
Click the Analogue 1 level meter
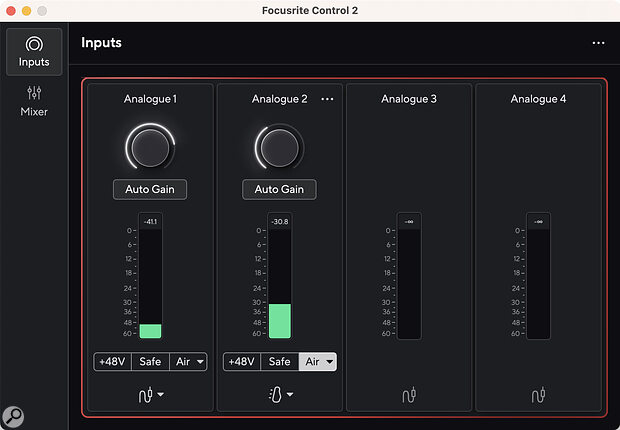coord(150,284)
